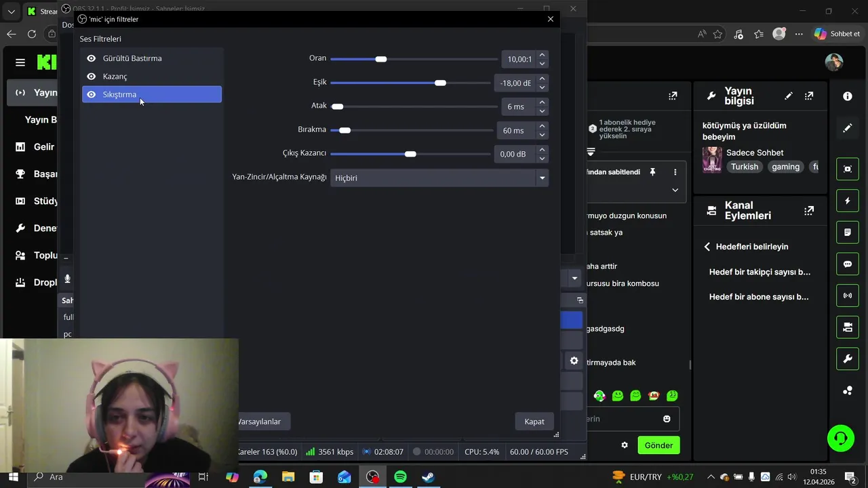Decrease Çıkış Kazancı with down arrow
Screen dimensions: 868x488
542,159
